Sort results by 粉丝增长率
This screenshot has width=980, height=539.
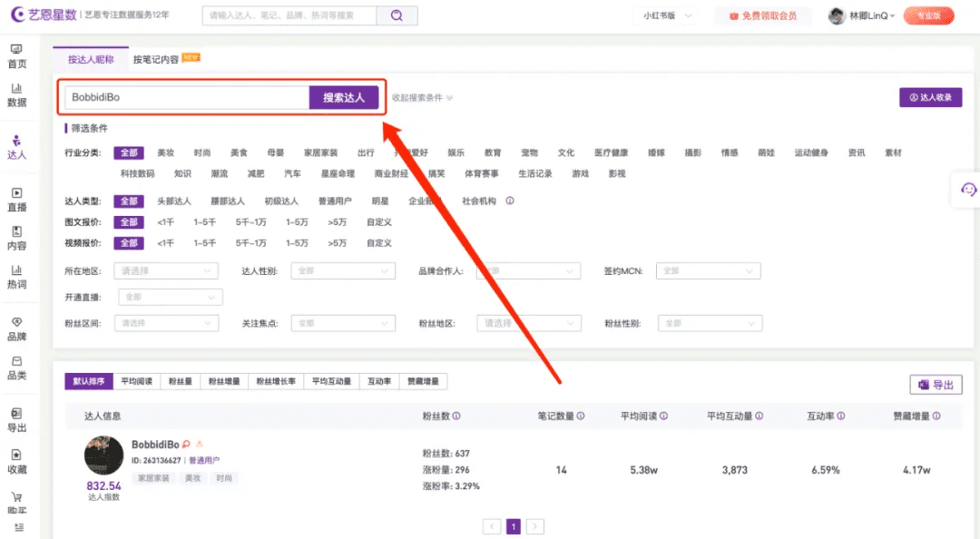coord(276,381)
